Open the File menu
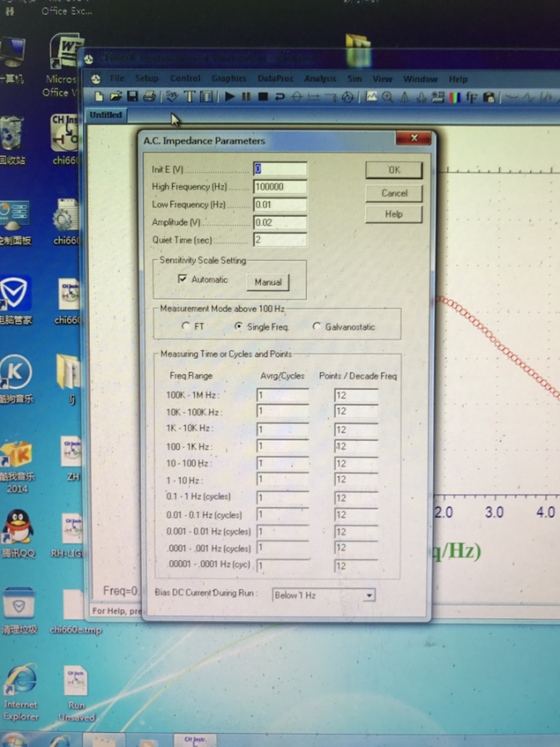Screen dimensions: 560x747 [x=117, y=78]
